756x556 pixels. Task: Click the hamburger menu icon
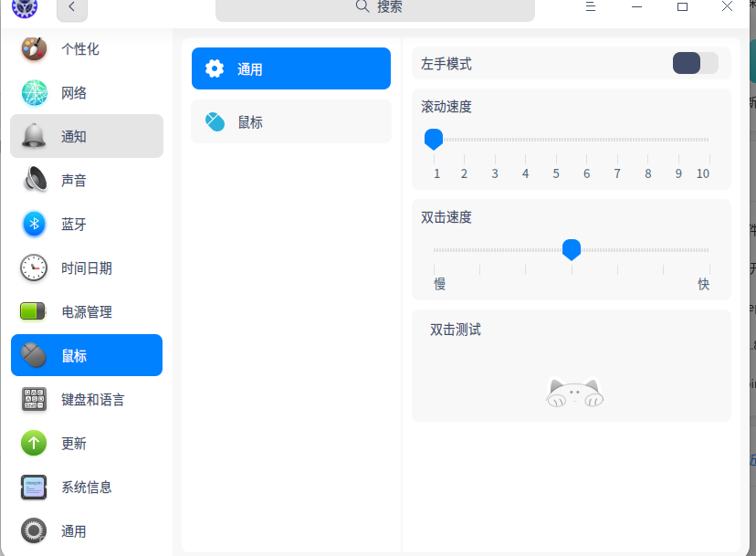click(590, 7)
